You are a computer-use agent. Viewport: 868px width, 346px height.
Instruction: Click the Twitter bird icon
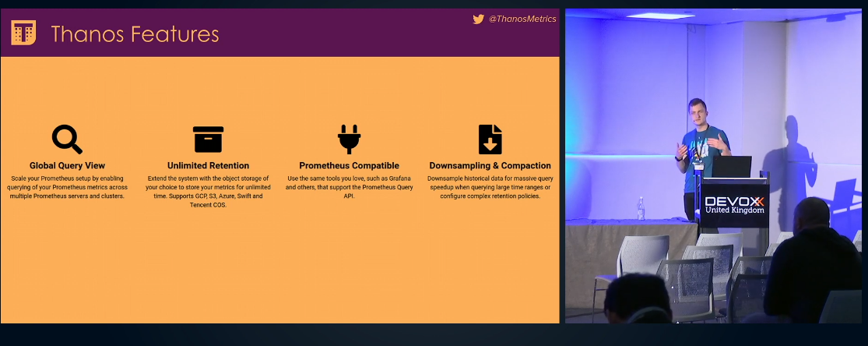click(478, 19)
